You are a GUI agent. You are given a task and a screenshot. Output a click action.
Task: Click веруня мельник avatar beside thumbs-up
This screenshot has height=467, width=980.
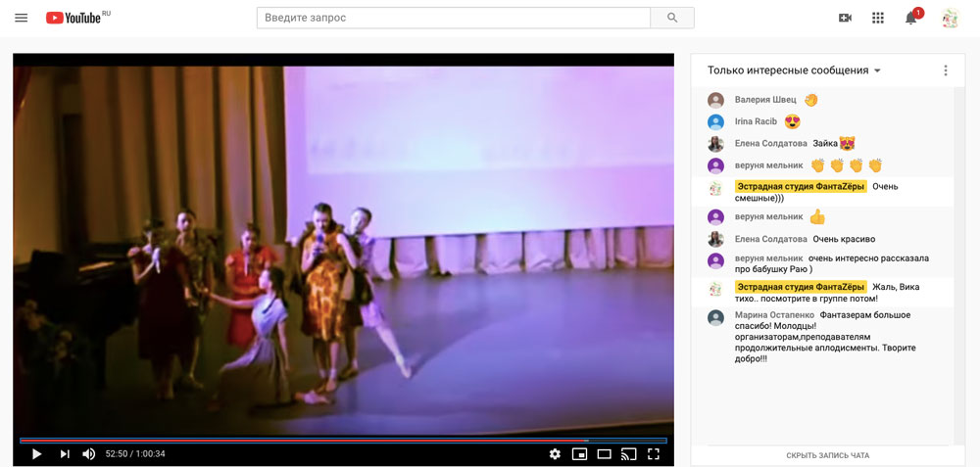(x=715, y=216)
